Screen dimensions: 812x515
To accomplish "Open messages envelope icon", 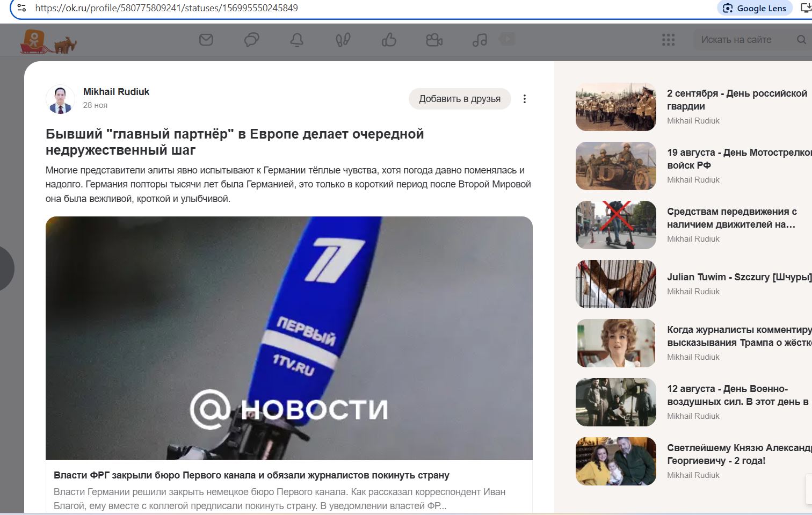I will click(x=206, y=40).
